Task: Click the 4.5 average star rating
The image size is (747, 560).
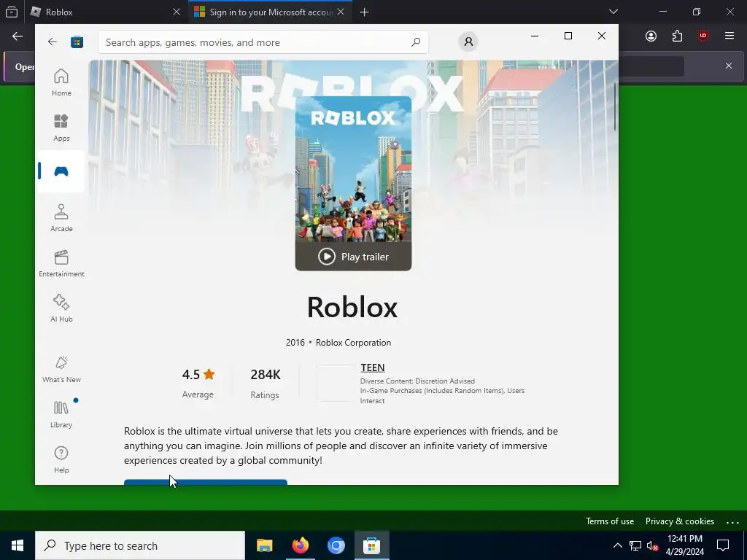Action: pos(198,384)
